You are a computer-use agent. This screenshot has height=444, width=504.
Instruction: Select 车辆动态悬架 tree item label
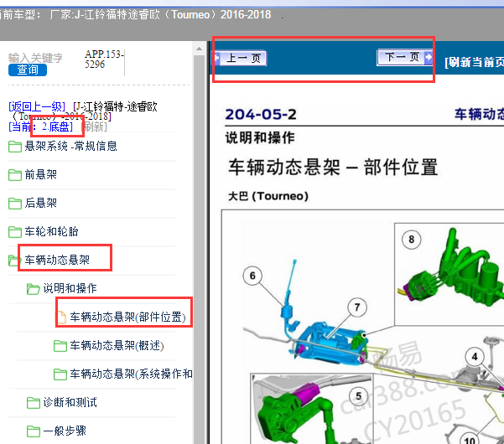(57, 260)
